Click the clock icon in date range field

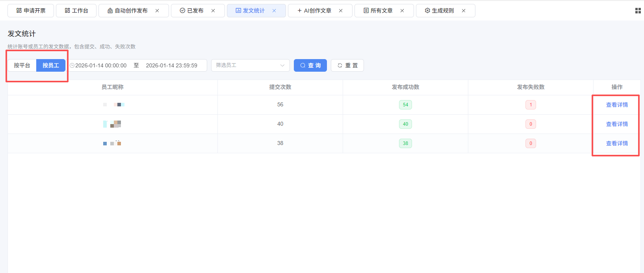72,65
